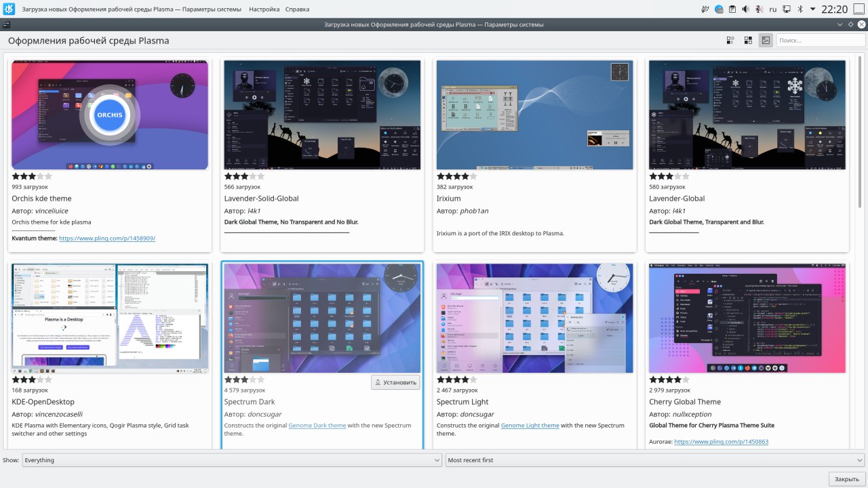Select the Lavender-Solid-Global preview thumbnail

point(322,115)
